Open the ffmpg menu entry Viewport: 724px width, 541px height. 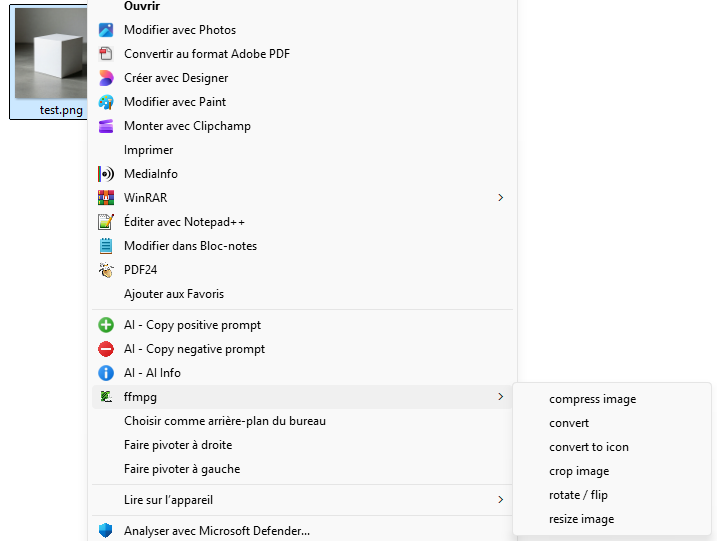302,397
